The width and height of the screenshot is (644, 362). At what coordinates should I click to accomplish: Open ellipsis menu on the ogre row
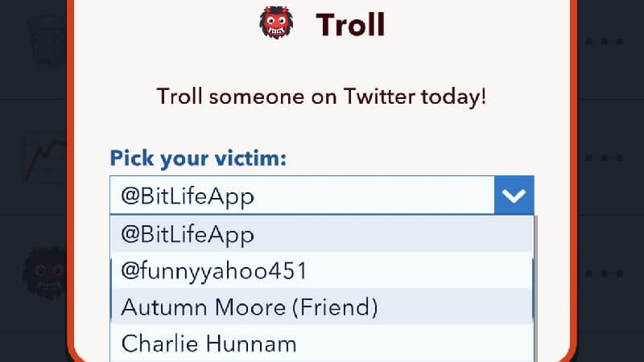[605, 274]
